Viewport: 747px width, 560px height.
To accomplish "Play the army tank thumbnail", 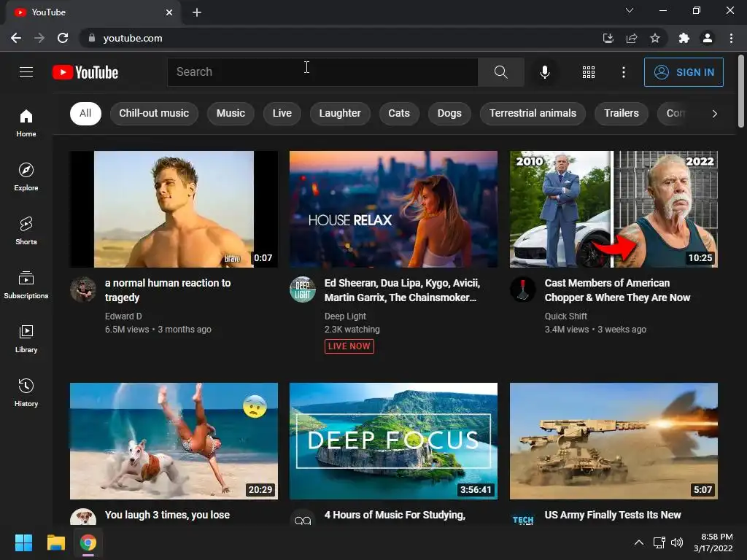I will pos(614,441).
